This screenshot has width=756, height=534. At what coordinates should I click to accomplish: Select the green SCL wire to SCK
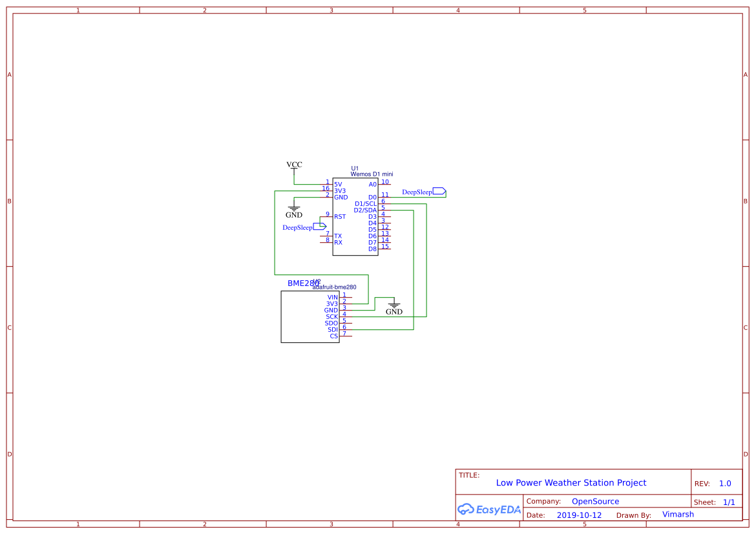426,260
